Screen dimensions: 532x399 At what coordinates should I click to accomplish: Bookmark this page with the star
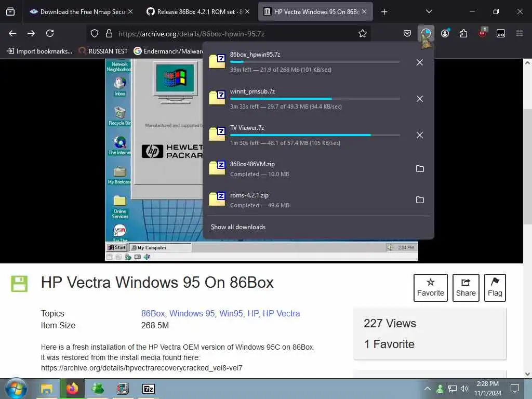[362, 33]
